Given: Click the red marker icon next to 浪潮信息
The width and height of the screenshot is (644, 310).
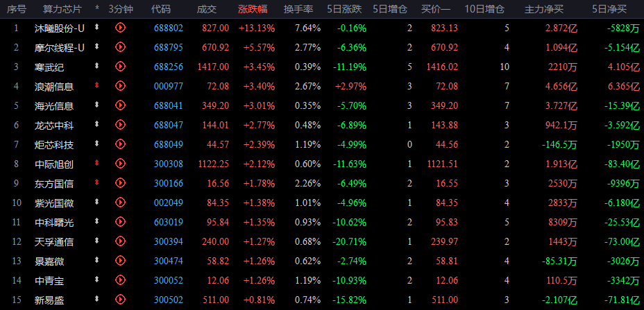Looking at the screenshot, I should pos(97,85).
